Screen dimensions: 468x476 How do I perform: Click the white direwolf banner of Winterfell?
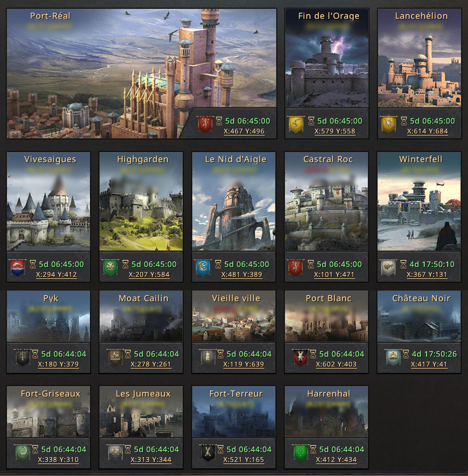[389, 268]
